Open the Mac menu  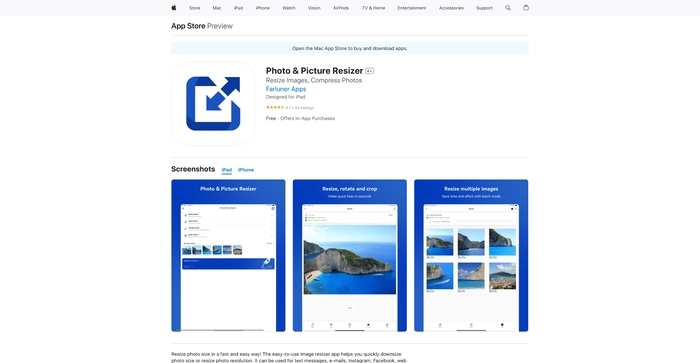point(217,8)
